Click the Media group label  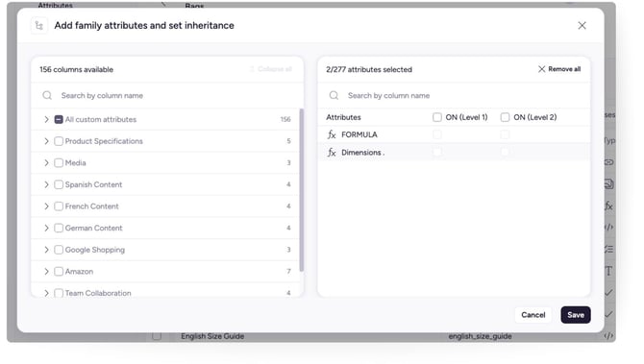[76, 163]
